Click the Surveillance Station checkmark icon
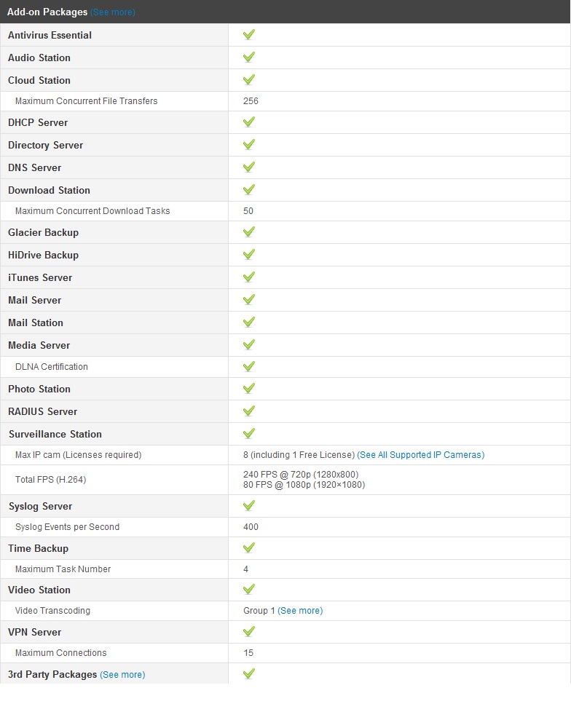 click(x=248, y=433)
